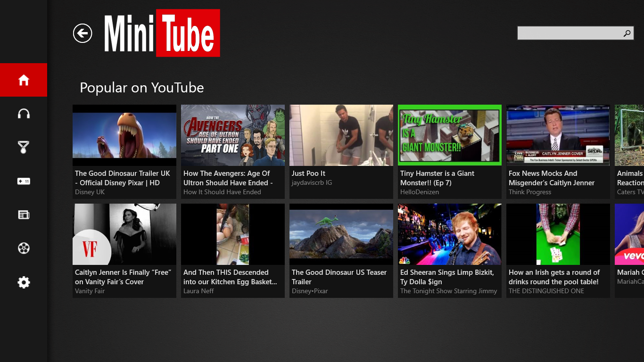Select 'The Tonight Show Starring Jimmy' channel
The width and height of the screenshot is (644, 362).
point(448,291)
